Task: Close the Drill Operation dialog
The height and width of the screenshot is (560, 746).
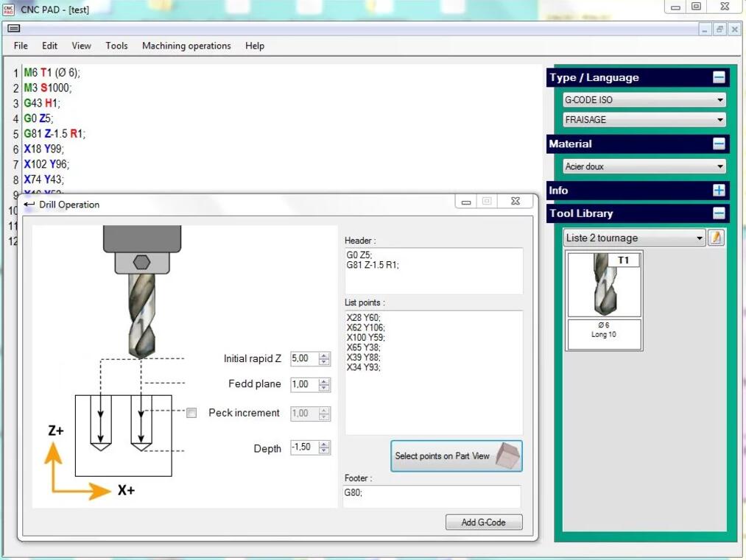Action: (515, 201)
